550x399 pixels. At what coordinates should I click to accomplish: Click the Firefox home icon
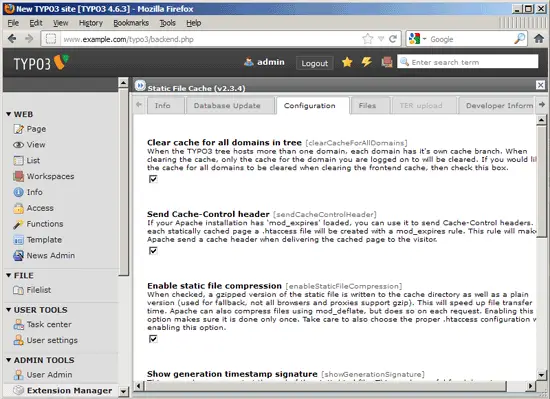coord(539,39)
